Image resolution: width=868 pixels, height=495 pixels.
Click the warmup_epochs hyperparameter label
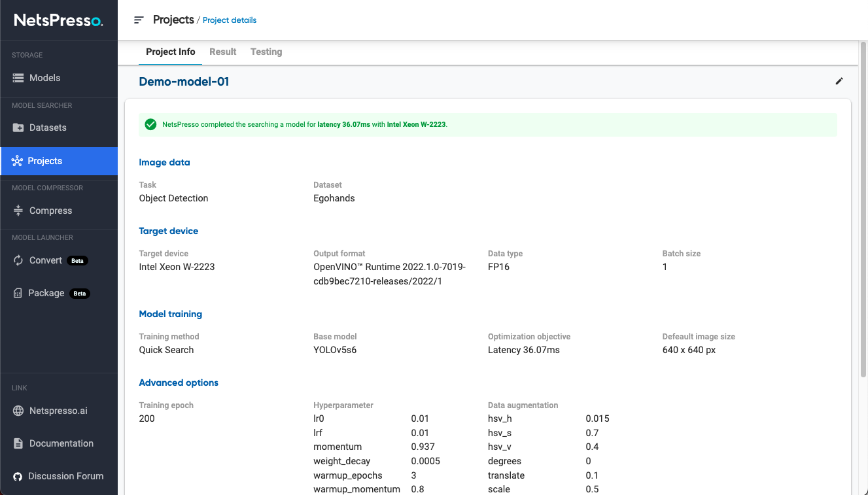click(x=348, y=475)
